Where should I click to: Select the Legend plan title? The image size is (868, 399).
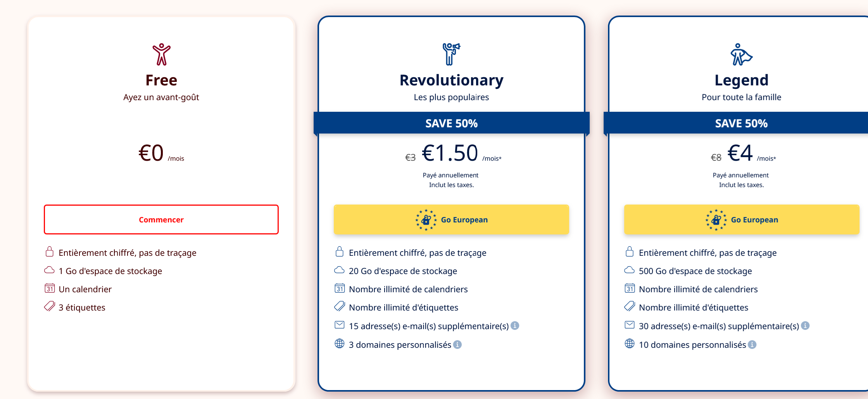[x=741, y=80]
